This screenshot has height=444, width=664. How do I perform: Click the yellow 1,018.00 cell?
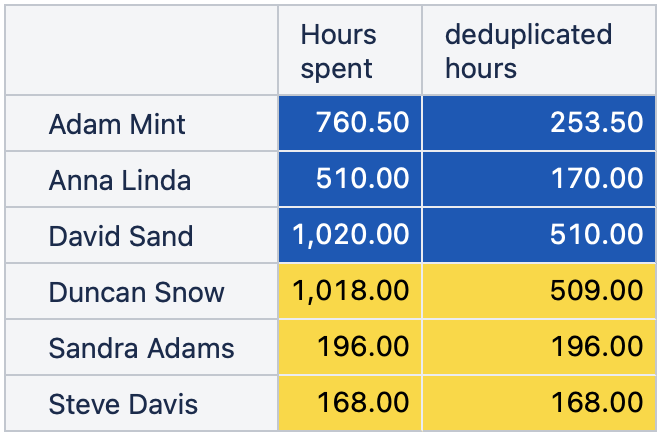(350, 291)
